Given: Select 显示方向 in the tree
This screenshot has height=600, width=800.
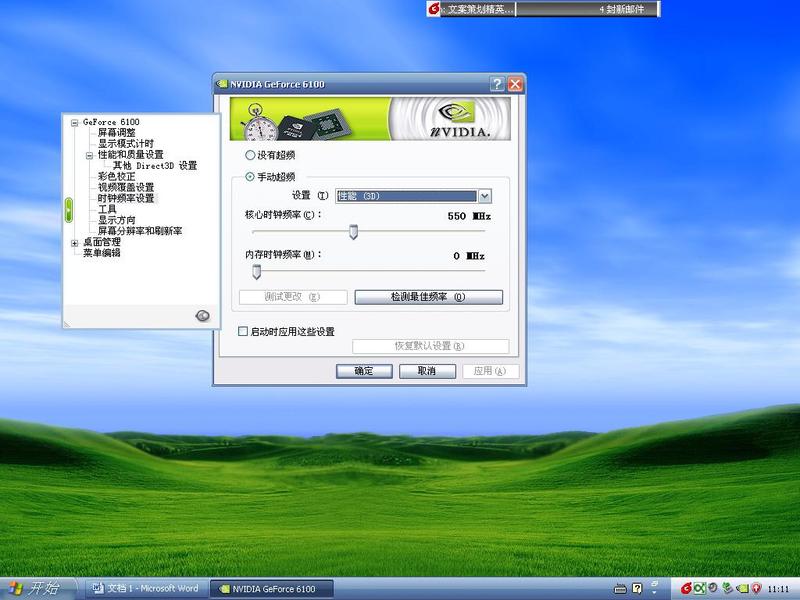Looking at the screenshot, I should point(117,220).
